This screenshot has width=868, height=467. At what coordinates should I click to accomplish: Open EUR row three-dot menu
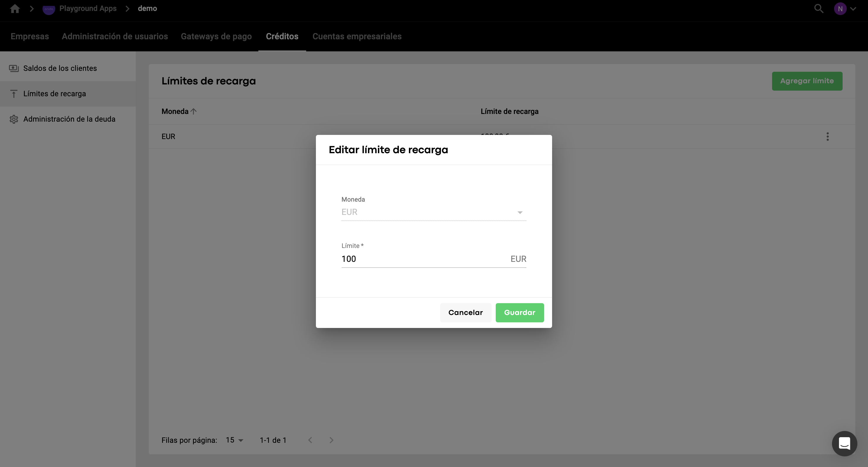828,136
